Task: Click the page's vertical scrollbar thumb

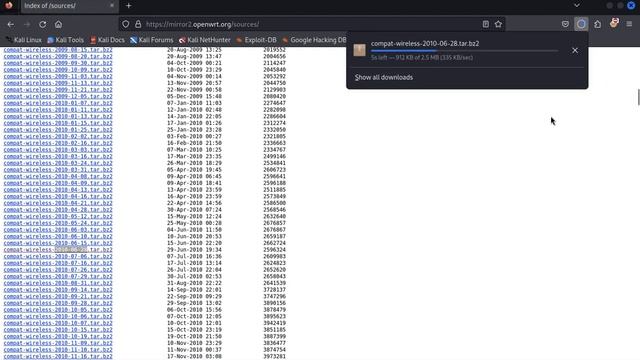Action: click(638, 97)
